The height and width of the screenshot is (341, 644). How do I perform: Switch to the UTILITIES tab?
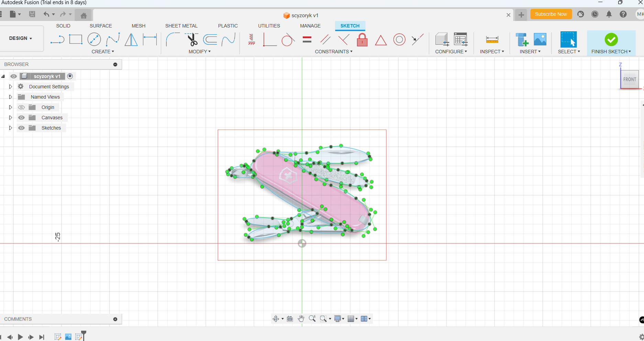pos(269,26)
